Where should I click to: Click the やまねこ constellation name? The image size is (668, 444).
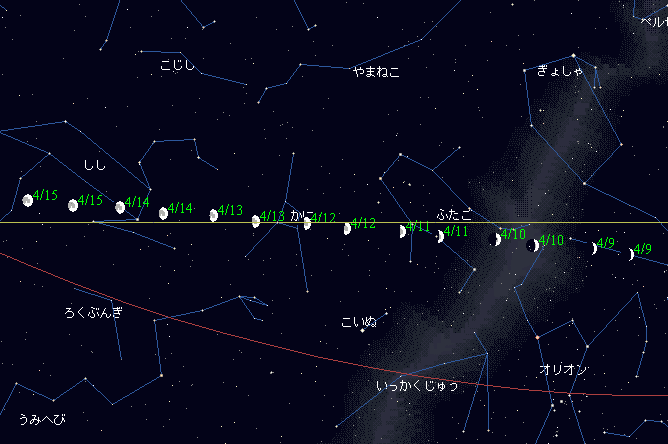point(375,72)
